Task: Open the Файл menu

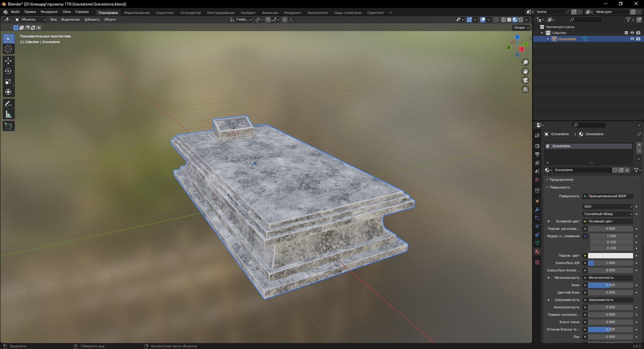Action: coord(15,12)
